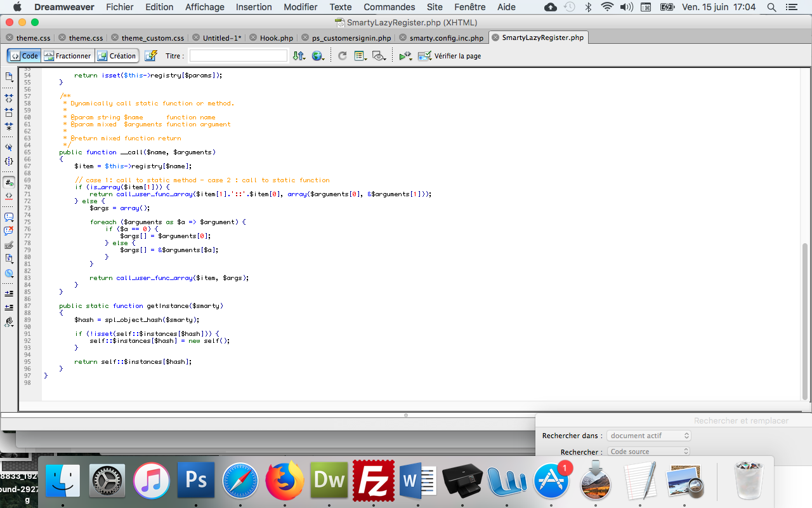Viewport: 812px width, 508px height.
Task: Open the Insertion menu
Action: 254,7
